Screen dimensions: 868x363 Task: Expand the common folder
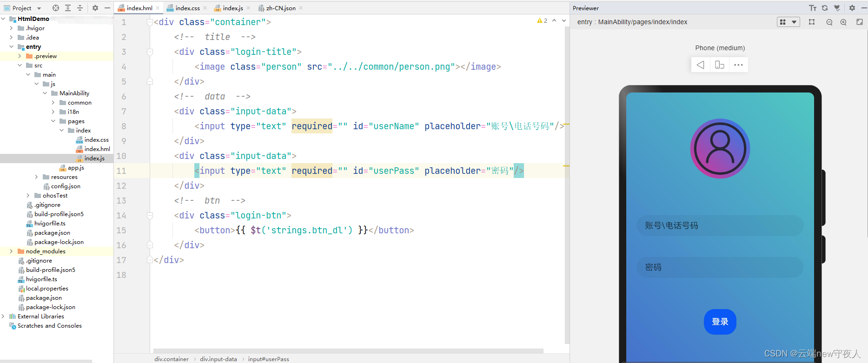click(53, 102)
